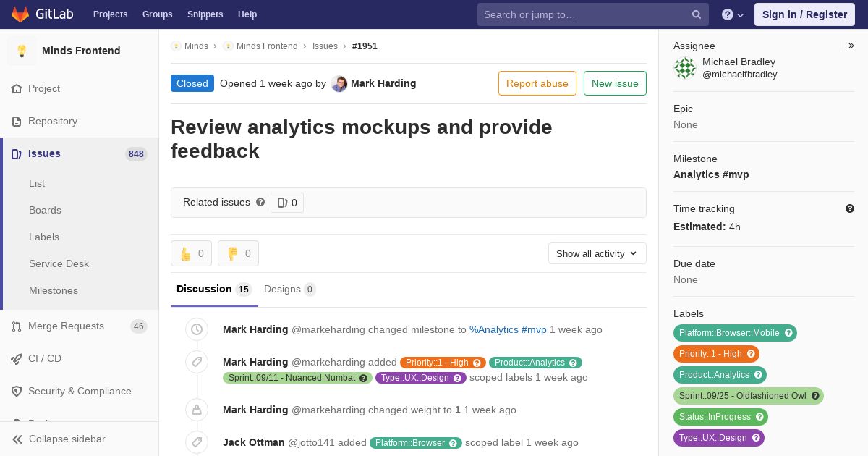Switch to the Designs tab
The width and height of the screenshot is (868, 456).
pos(290,290)
